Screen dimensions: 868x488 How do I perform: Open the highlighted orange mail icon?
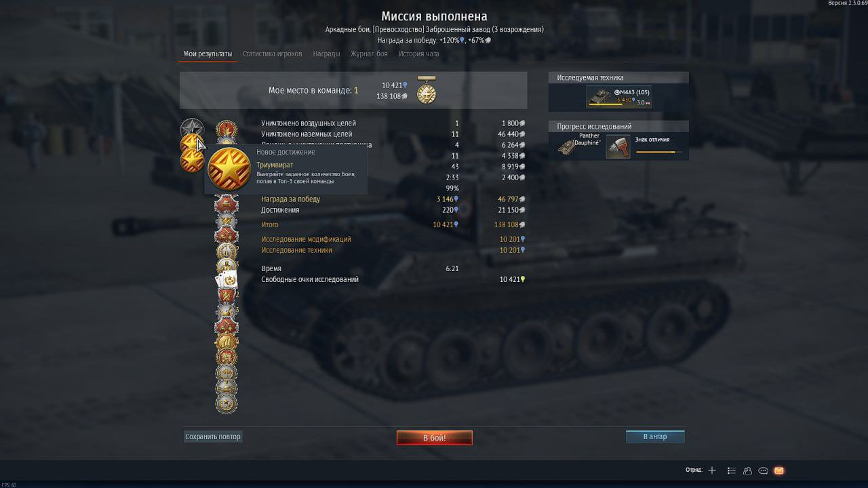778,470
